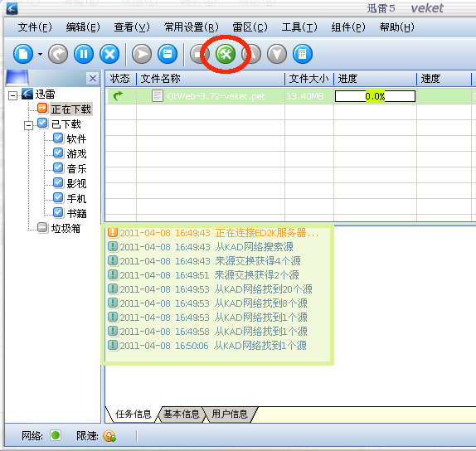The height and width of the screenshot is (451, 476).
Task: Open the arrow dropdown beside New task
Action: (x=40, y=55)
